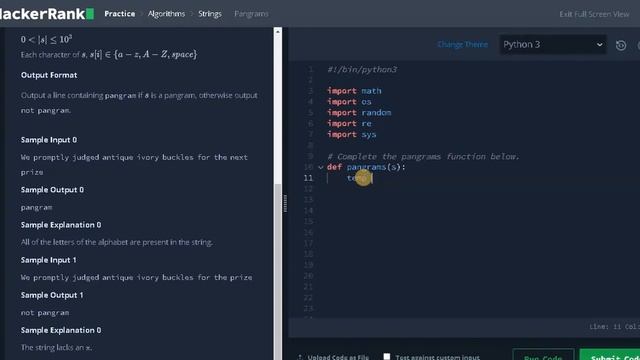The width and height of the screenshot is (640, 360).
Task: Click the scroll up arrow of problem panel
Action: coord(278,31)
